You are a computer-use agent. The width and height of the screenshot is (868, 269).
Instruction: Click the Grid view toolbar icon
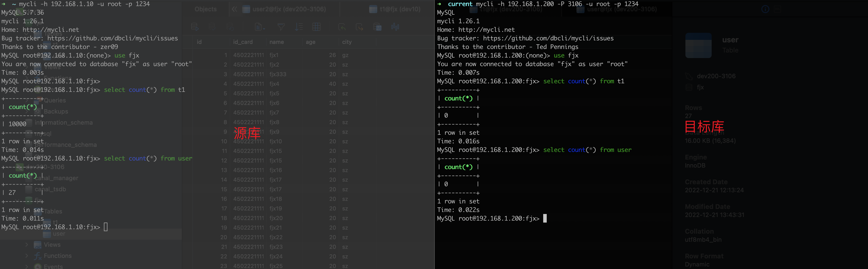pyautogui.click(x=316, y=27)
